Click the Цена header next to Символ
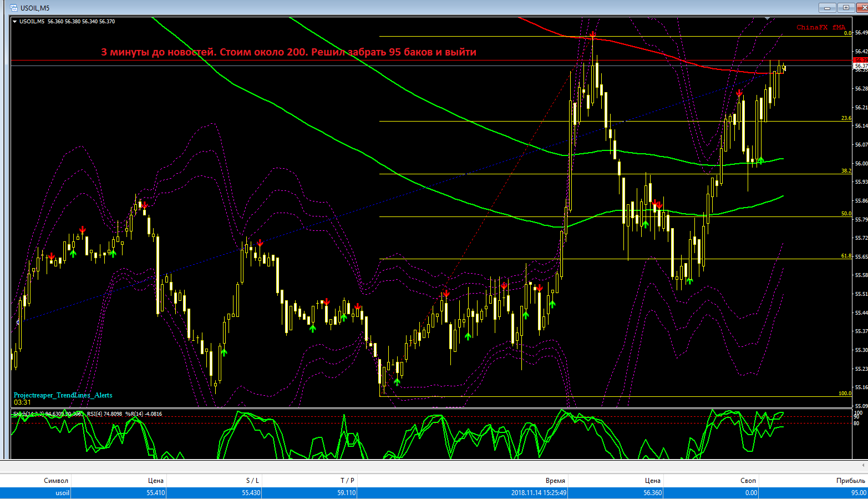Screen dimensions: 868x499 (156, 481)
